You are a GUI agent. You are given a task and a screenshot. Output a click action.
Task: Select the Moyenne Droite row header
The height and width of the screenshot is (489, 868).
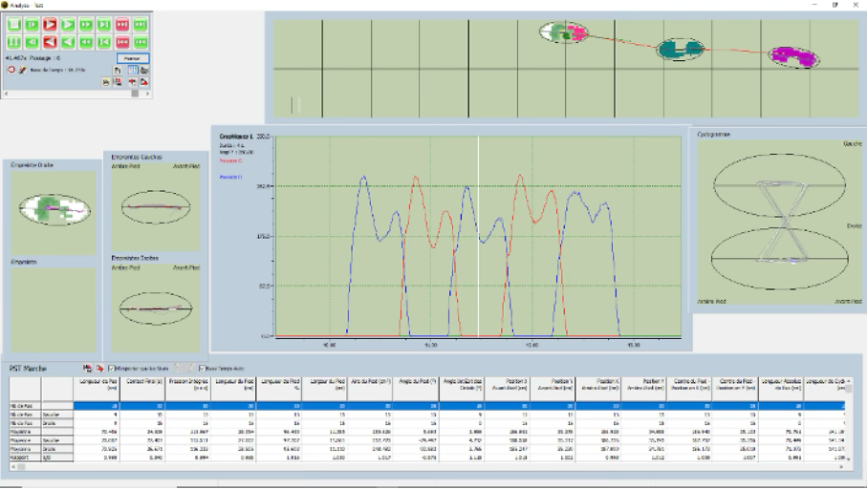(57, 449)
